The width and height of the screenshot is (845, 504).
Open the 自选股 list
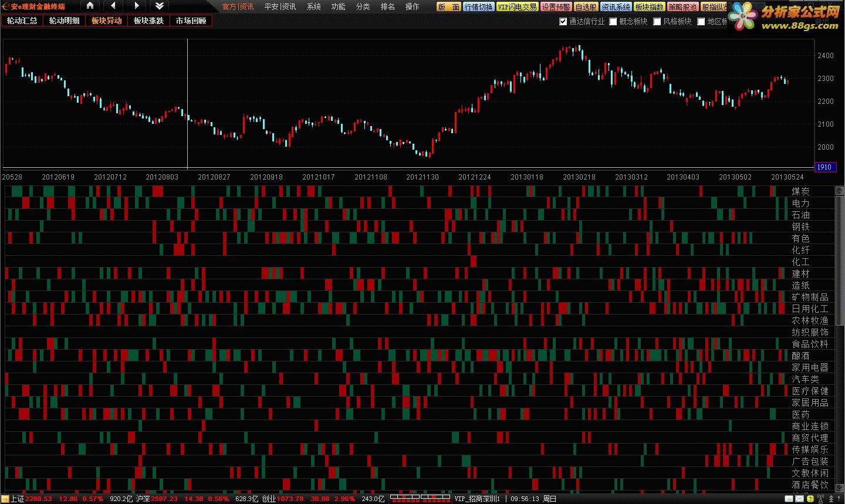click(x=586, y=7)
